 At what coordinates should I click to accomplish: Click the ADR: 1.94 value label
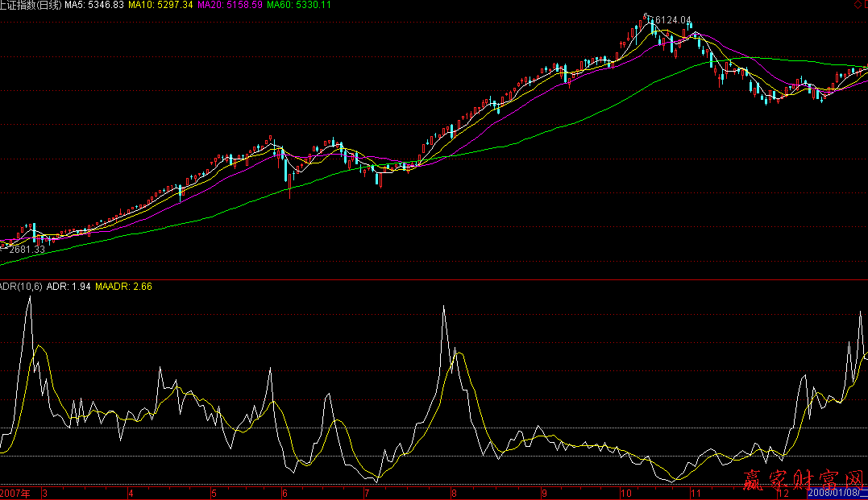tap(69, 286)
